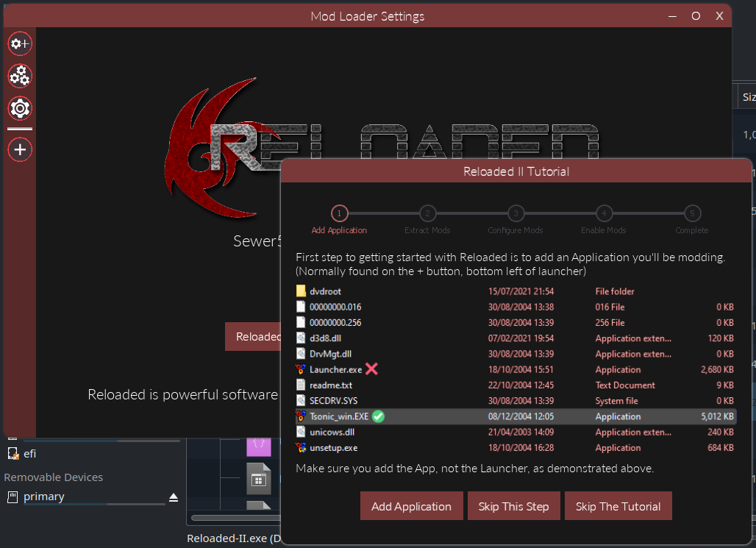Image resolution: width=756 pixels, height=548 pixels.
Task: Click the 15/07/2021 21:54 date
Action: point(521,291)
